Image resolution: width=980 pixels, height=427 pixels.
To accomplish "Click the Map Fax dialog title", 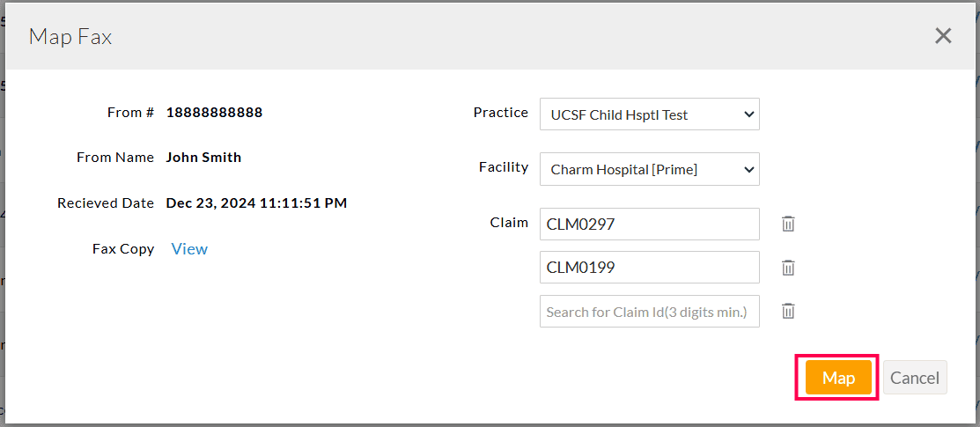I will coord(70,36).
